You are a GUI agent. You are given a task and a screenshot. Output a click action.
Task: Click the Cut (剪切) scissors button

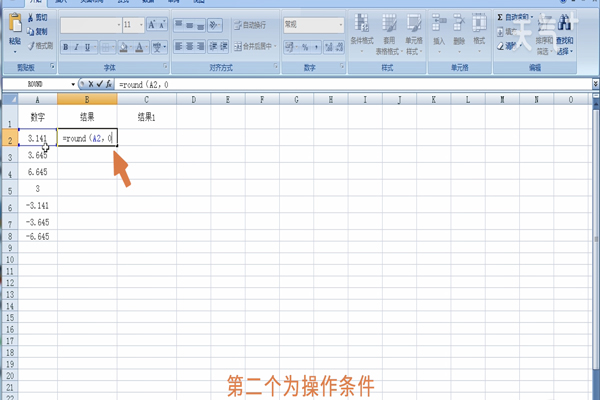tap(37, 18)
